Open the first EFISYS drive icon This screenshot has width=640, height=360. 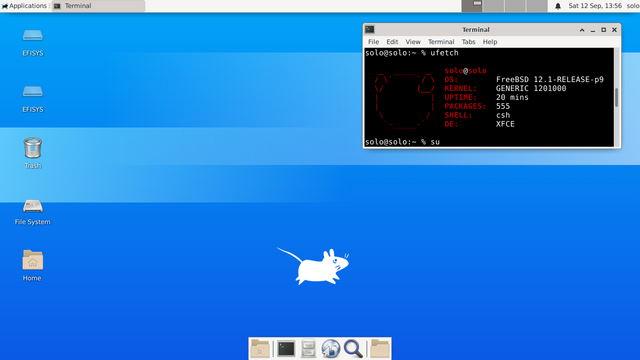pos(33,36)
